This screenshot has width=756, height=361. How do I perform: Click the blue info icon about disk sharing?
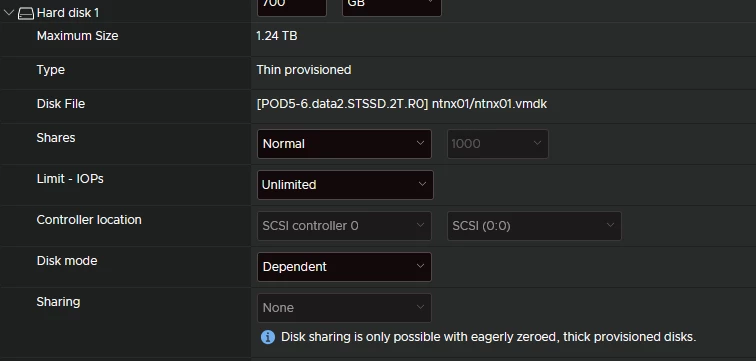tap(268, 337)
